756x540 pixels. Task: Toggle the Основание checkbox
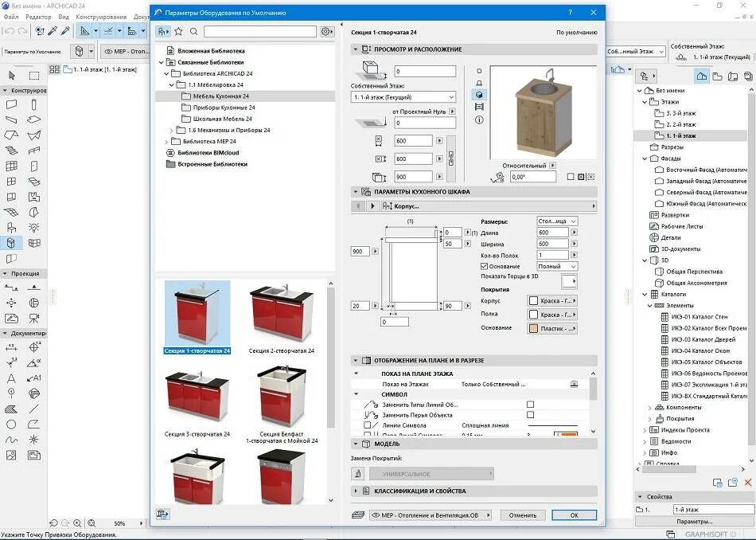[484, 266]
